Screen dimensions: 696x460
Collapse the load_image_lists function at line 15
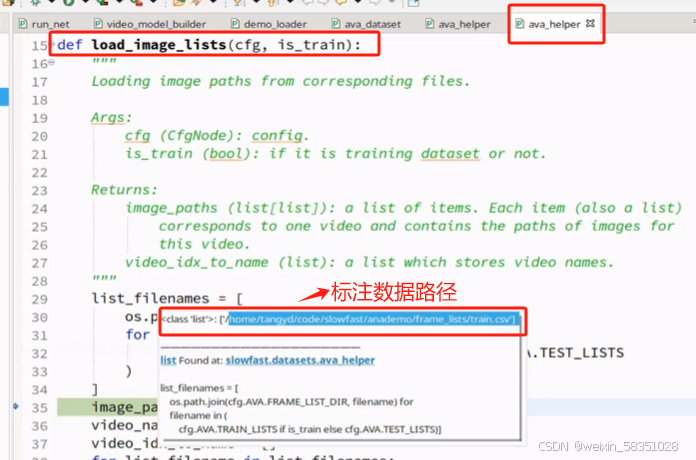click(x=52, y=44)
